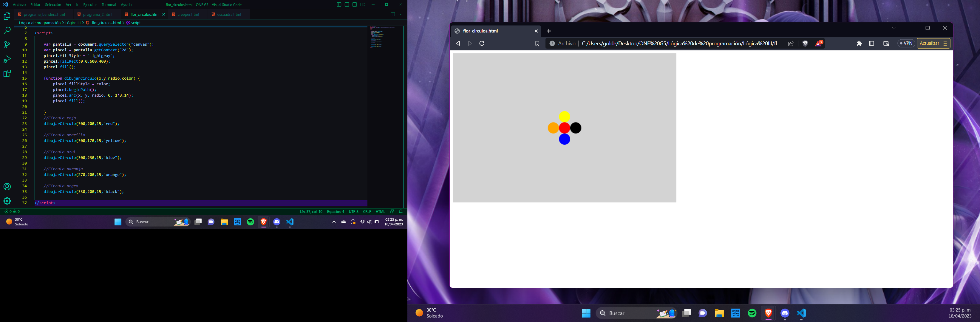Expand 'Lógica III' breadcrumb
This screenshot has height=322, width=980.
click(x=73, y=23)
